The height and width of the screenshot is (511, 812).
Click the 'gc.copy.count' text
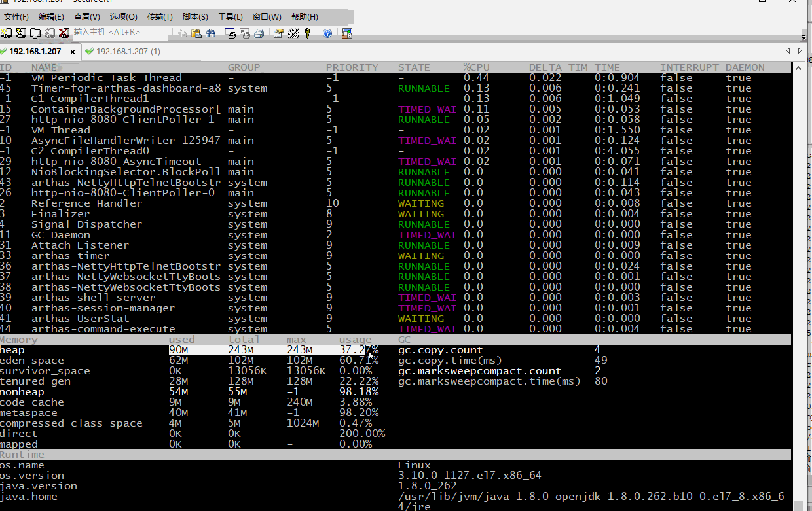441,350
